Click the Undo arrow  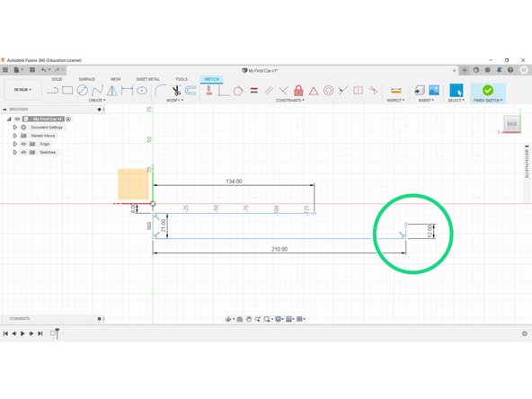pos(44,70)
